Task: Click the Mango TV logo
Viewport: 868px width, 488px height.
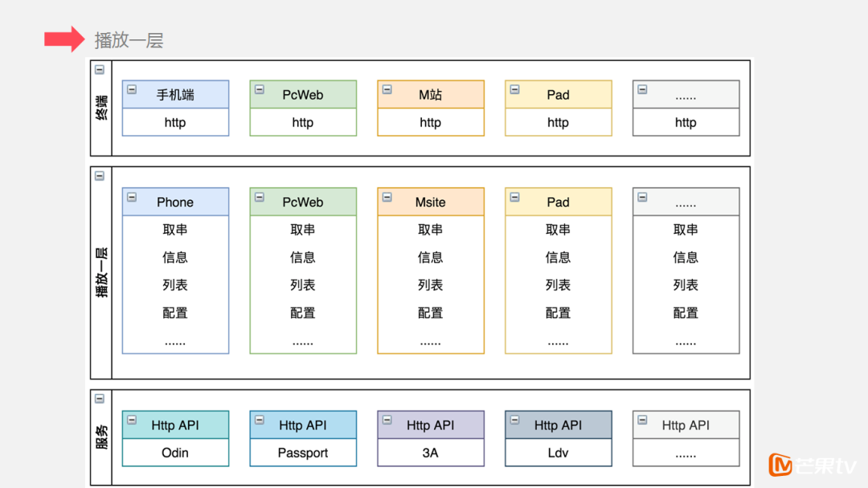Action: (812, 465)
